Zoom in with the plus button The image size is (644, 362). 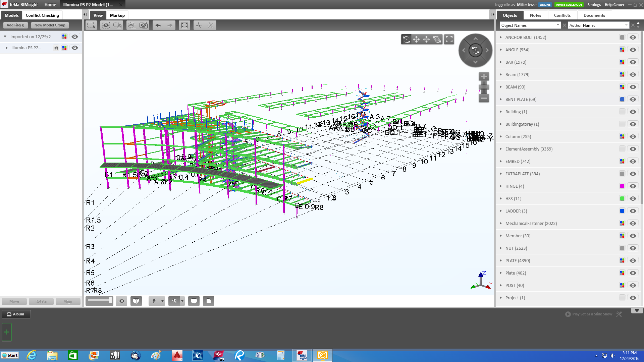484,76
